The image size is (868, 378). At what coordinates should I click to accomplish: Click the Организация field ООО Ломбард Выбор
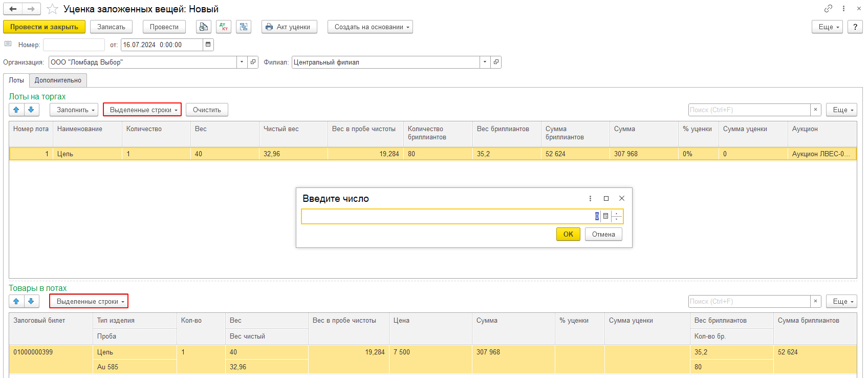pyautogui.click(x=142, y=62)
